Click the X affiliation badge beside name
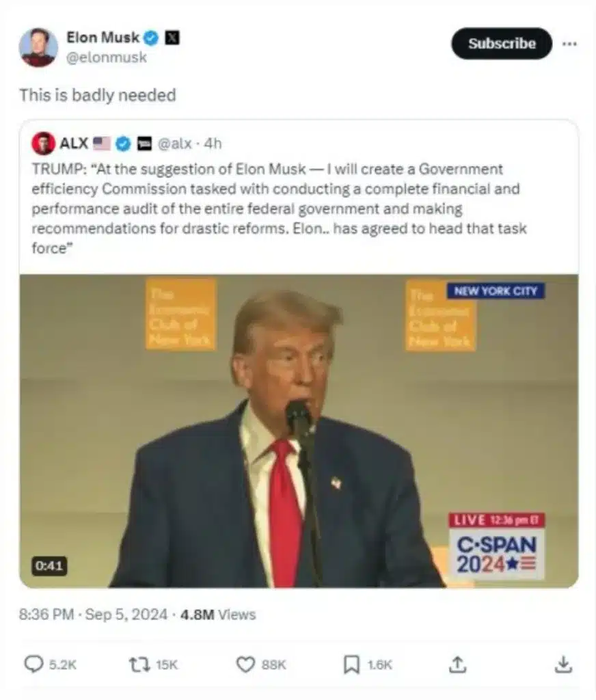The width and height of the screenshot is (596, 700). [x=172, y=38]
